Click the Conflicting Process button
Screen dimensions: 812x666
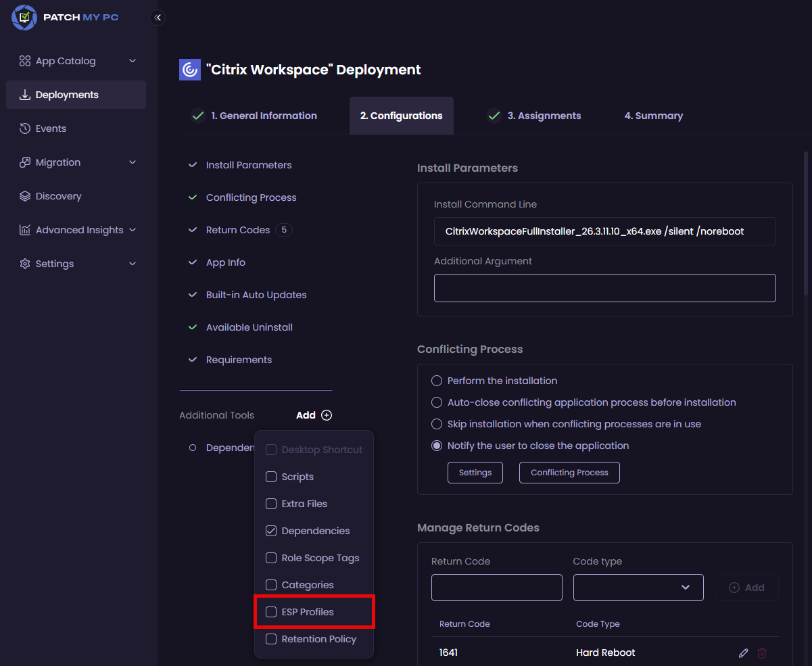coord(569,473)
